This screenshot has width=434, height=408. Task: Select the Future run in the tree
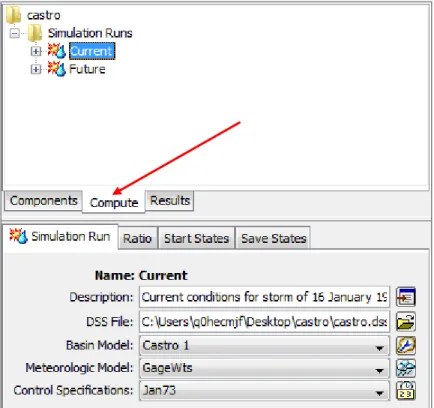tap(87, 69)
